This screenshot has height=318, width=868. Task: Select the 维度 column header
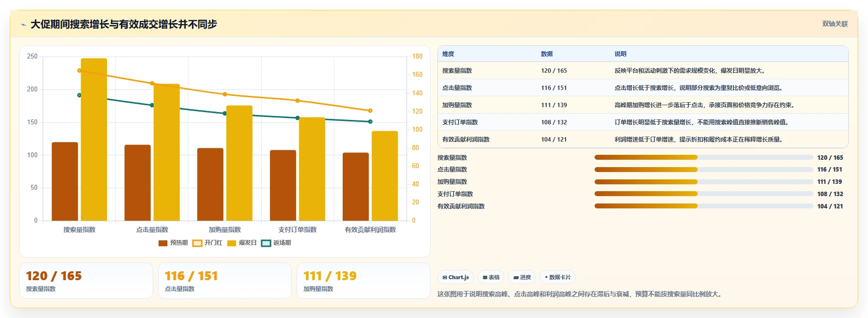448,54
